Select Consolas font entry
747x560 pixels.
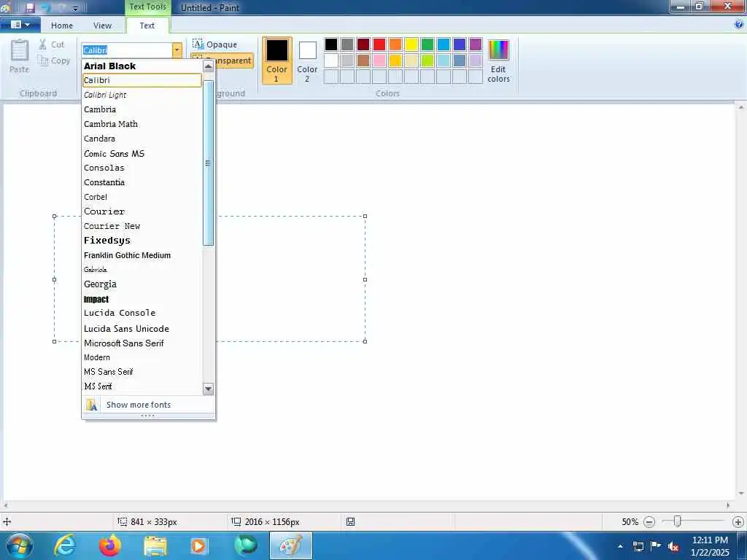pyautogui.click(x=142, y=168)
